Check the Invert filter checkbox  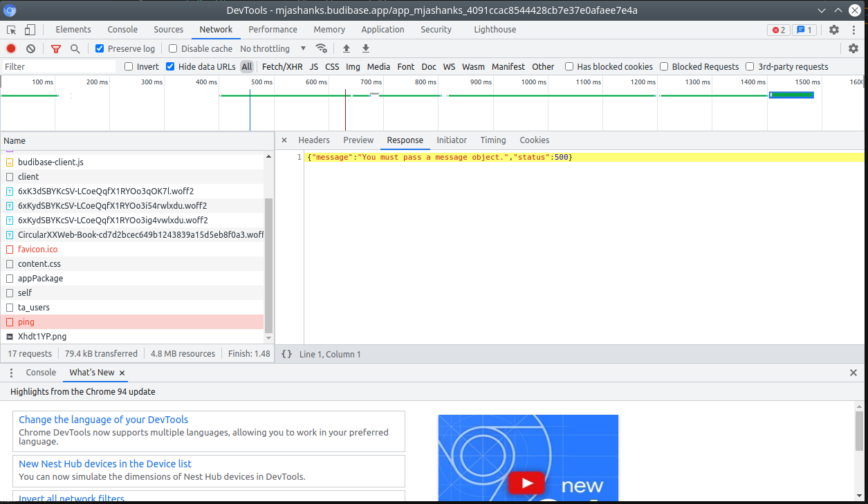click(x=129, y=66)
